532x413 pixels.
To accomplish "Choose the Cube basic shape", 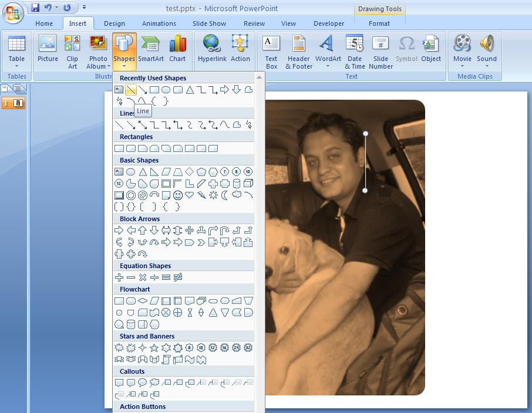I will [x=248, y=184].
